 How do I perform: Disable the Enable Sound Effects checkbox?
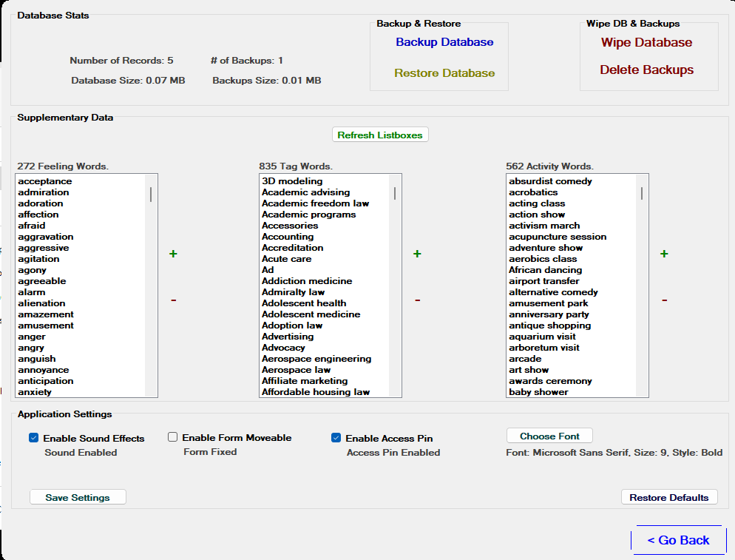33,438
